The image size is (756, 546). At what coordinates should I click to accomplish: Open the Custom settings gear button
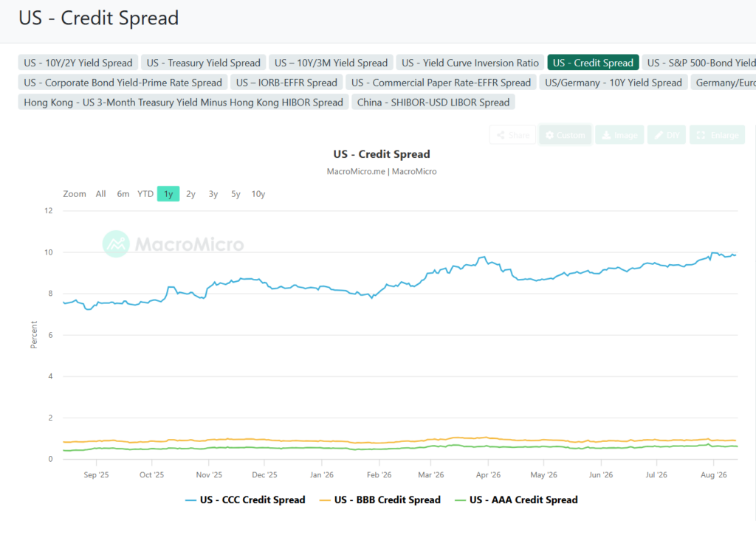click(x=565, y=136)
